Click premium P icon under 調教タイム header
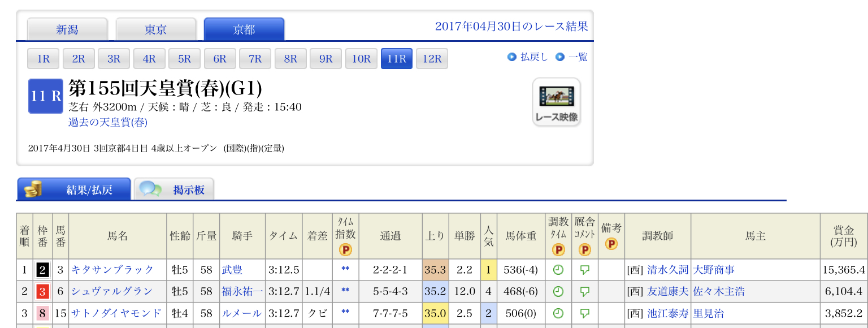 tap(558, 249)
